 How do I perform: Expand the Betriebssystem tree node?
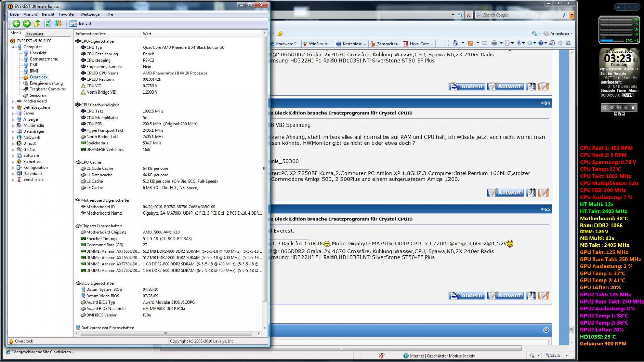(13, 107)
